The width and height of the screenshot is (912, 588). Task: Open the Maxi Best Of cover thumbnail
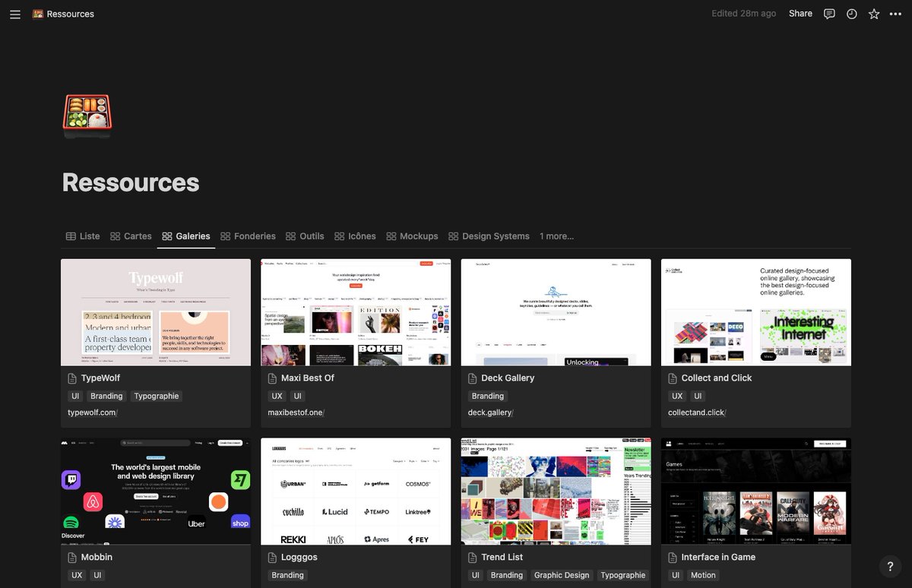[x=356, y=312]
